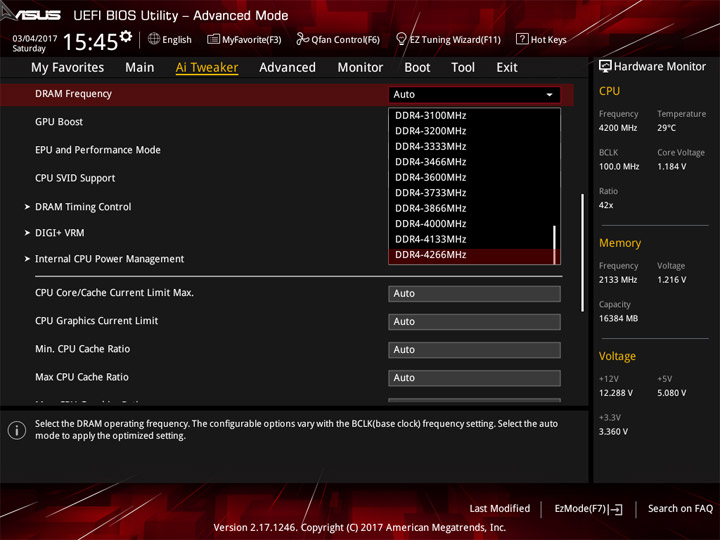Open the Advanced tab
This screenshot has height=540, width=720.
point(287,68)
